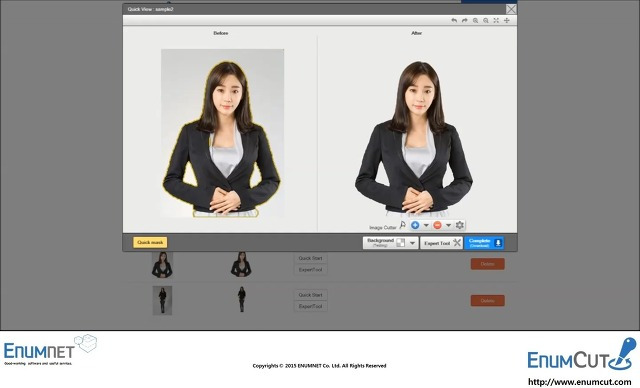Screen dimensions: 640x388
Task: Click the "Before" heading text
Action: pos(221,33)
